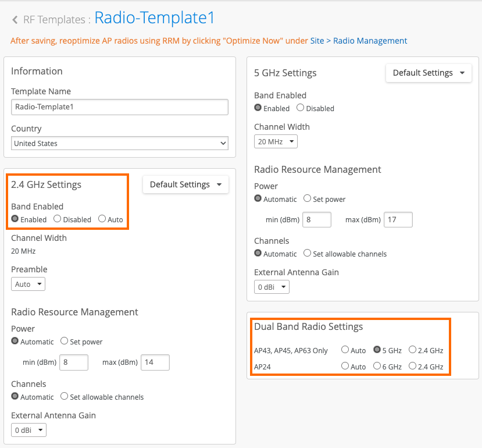This screenshot has height=448, width=482.
Task: Expand the Preamble dropdown
Action: [28, 285]
